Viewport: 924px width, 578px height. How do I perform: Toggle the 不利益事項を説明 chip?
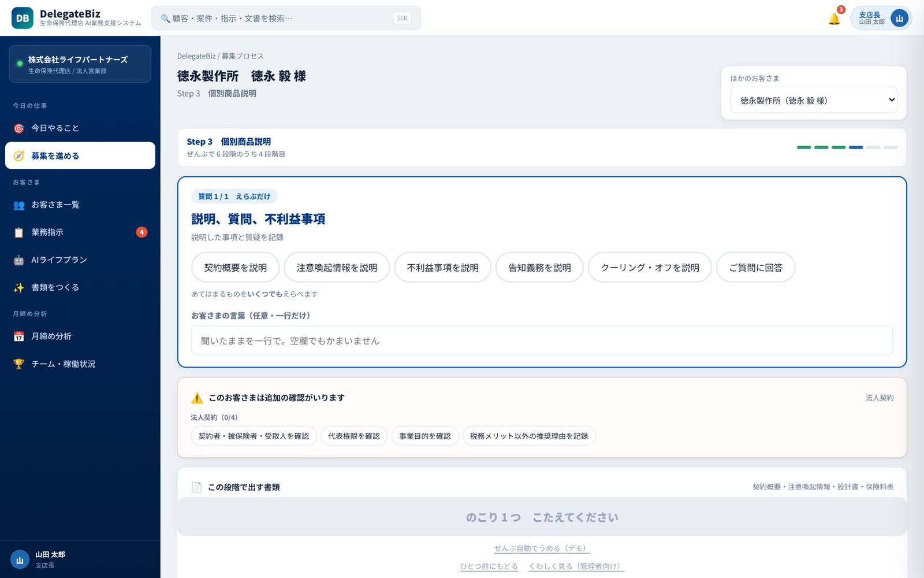click(443, 268)
